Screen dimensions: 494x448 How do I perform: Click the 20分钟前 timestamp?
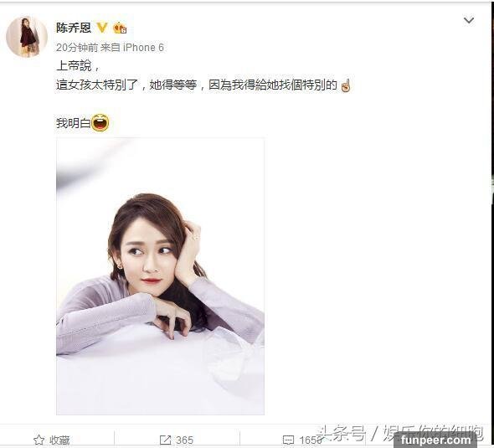(77, 47)
